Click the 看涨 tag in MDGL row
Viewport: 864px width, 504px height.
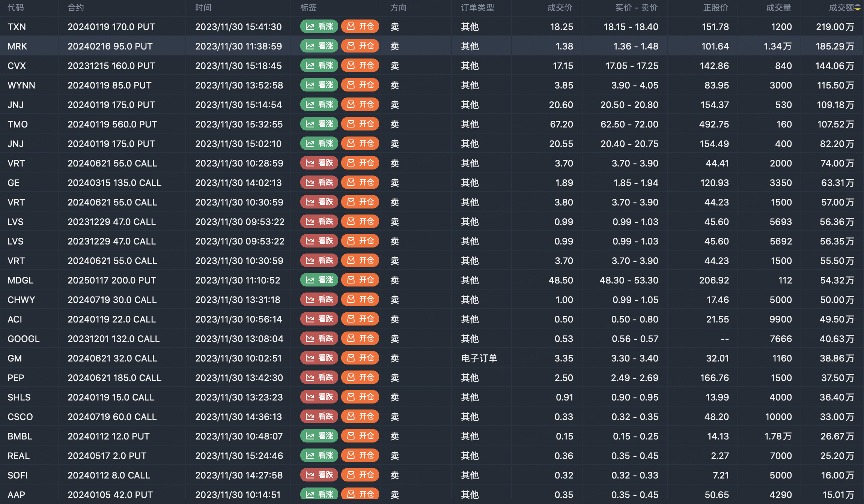(319, 280)
